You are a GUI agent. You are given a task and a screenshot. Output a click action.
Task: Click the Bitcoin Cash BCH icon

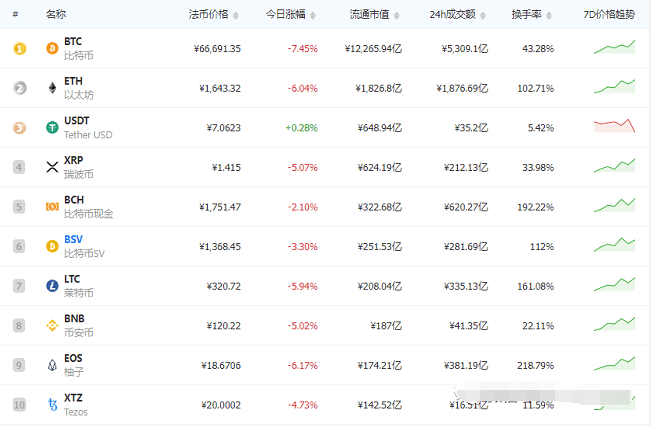(52, 207)
